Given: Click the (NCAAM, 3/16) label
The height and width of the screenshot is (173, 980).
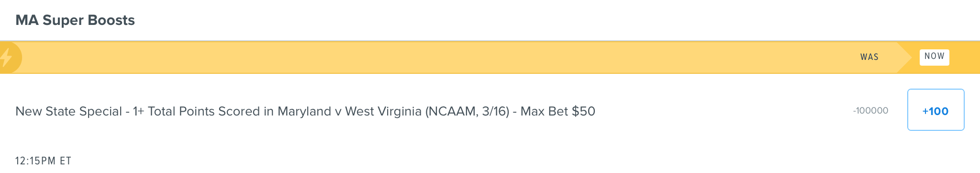Looking at the screenshot, I should click(468, 111).
